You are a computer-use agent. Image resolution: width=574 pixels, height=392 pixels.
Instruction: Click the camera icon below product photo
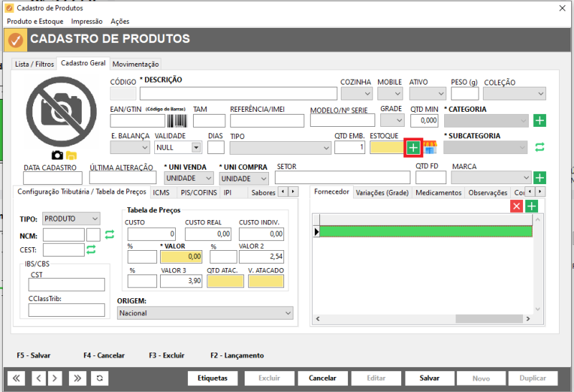(x=57, y=155)
